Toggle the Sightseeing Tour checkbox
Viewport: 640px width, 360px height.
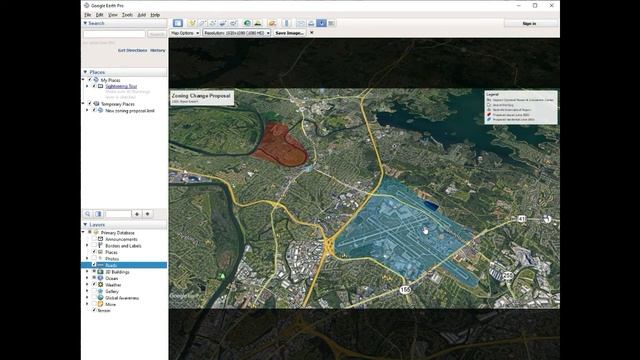[94, 86]
